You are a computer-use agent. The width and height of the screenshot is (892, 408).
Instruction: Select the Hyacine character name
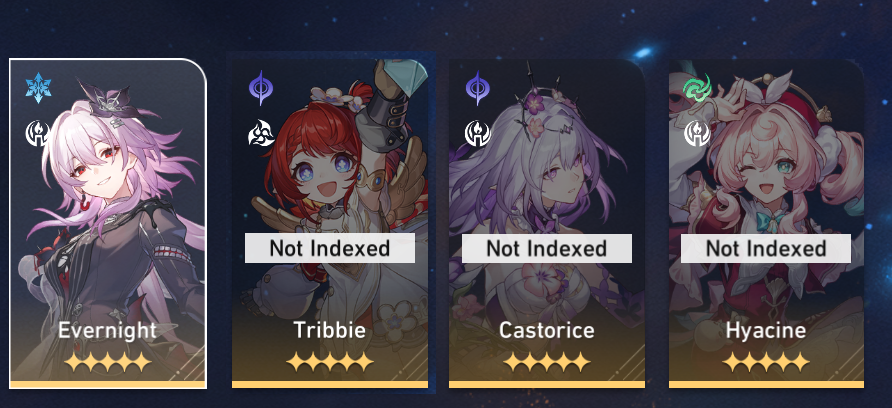point(766,330)
